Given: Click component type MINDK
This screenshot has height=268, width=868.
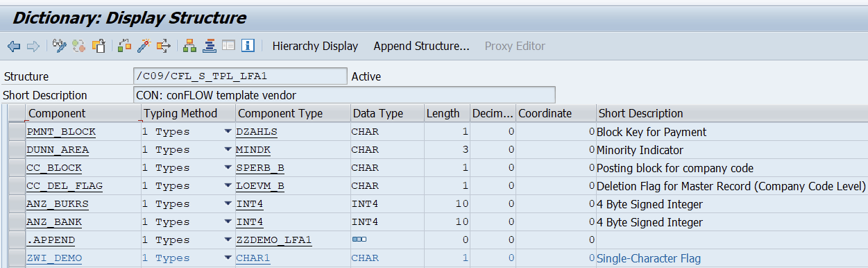Looking at the screenshot, I should 253,150.
